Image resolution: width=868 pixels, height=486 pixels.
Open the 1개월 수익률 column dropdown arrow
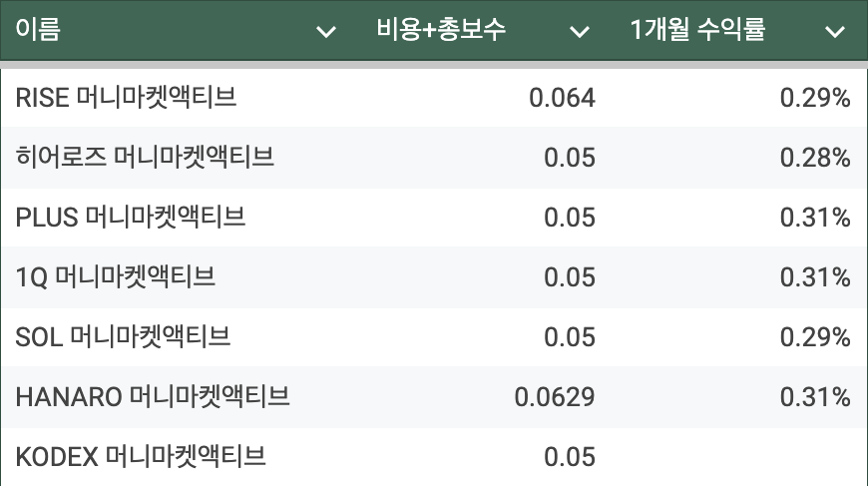(835, 32)
